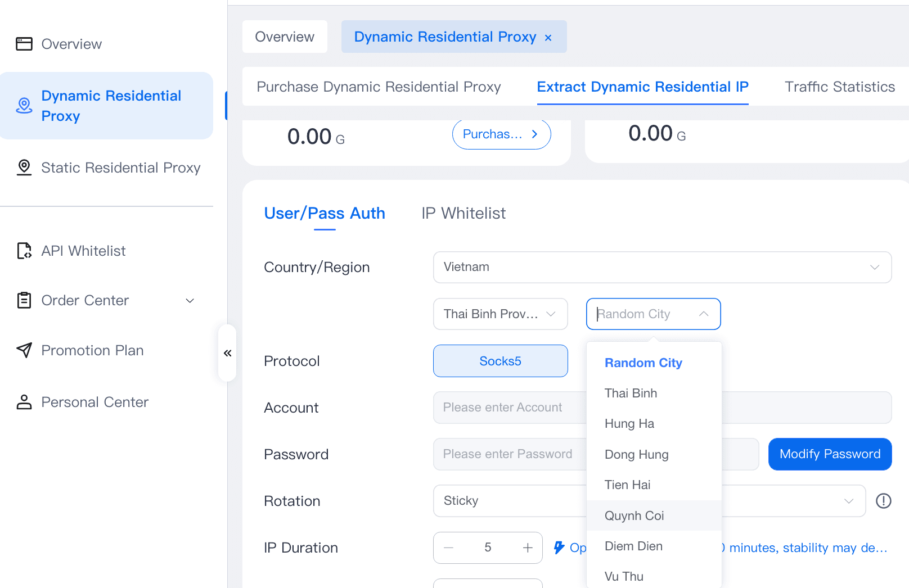Open the Country/Region dropdown showing Vietnam
Viewport: 909px width, 588px height.
661,267
